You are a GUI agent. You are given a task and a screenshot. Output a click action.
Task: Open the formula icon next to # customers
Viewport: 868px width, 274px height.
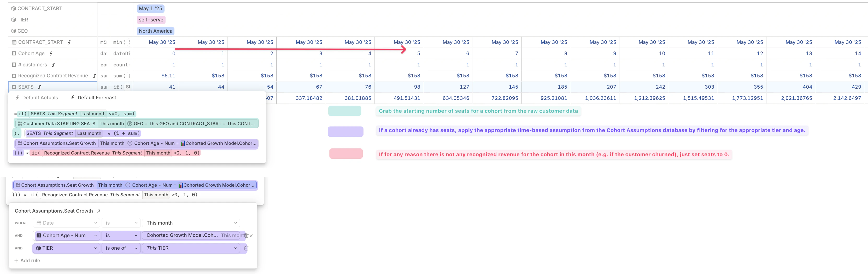(53, 65)
